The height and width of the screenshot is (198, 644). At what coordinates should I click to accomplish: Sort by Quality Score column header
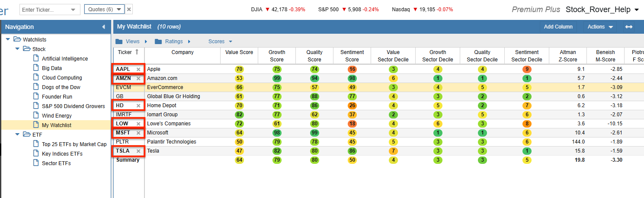pos(314,56)
